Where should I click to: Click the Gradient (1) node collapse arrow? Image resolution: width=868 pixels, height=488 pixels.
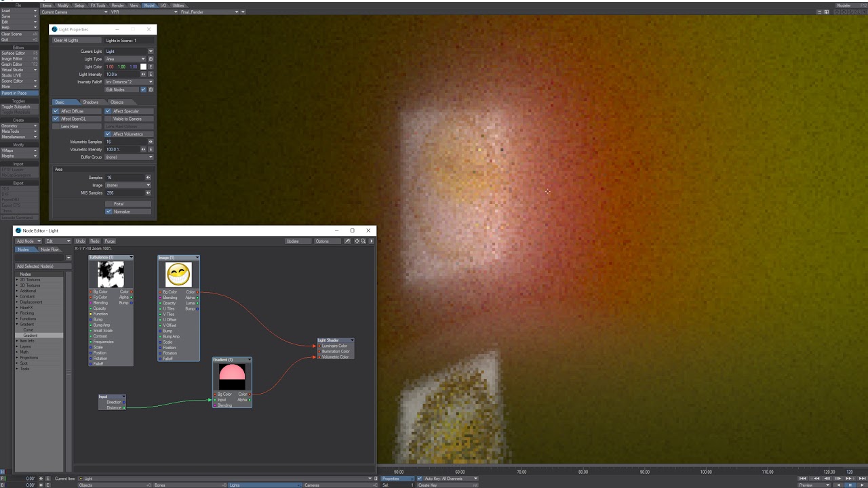(250, 360)
